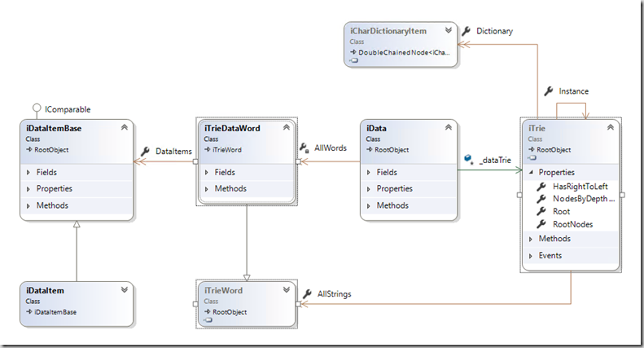
Task: Select the iTrieDataWord class title
Action: pyautogui.click(x=232, y=128)
